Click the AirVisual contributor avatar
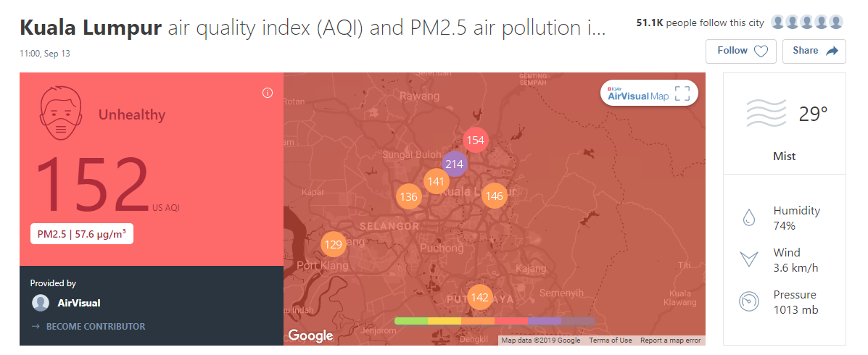 (x=41, y=303)
